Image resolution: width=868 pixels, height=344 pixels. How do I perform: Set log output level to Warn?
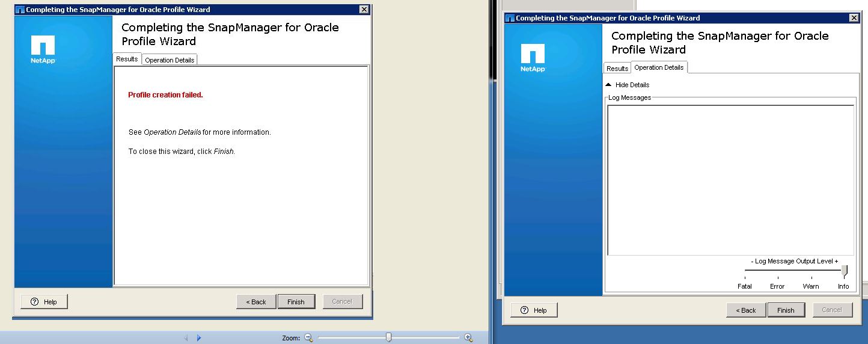tap(811, 286)
